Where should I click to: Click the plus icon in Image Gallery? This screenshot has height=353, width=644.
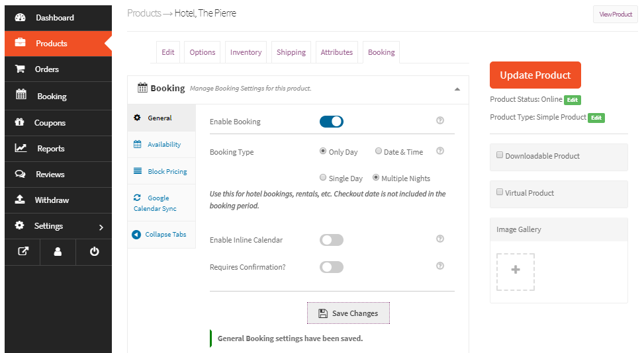pos(516,270)
